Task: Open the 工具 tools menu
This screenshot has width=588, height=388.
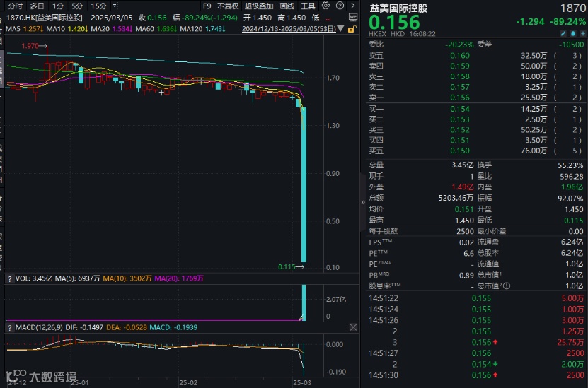Action: point(308,6)
